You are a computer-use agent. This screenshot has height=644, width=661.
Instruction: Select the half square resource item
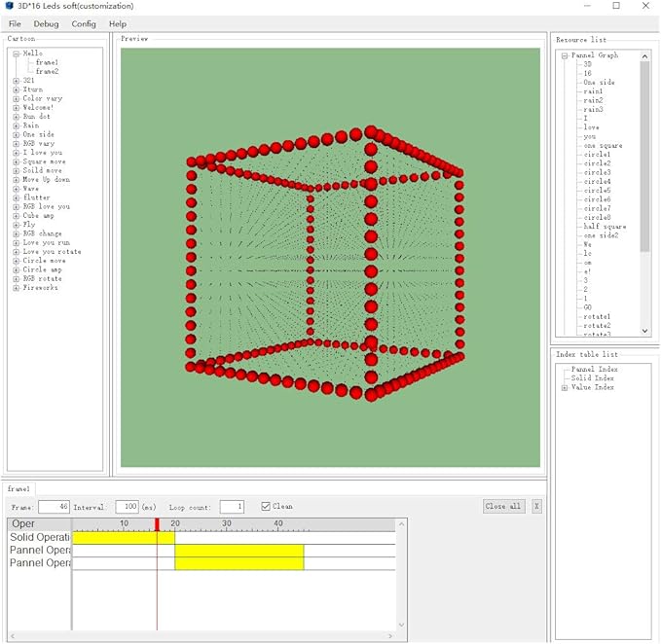pos(603,226)
